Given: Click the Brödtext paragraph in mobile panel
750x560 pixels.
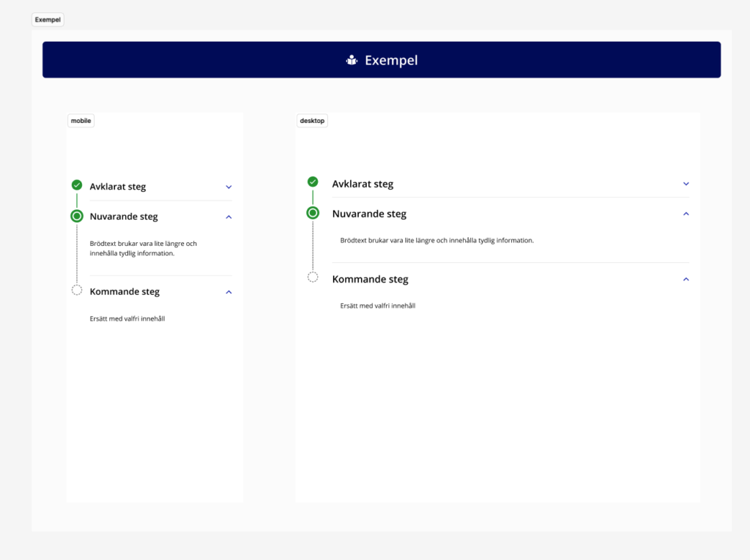Looking at the screenshot, I should (x=144, y=248).
